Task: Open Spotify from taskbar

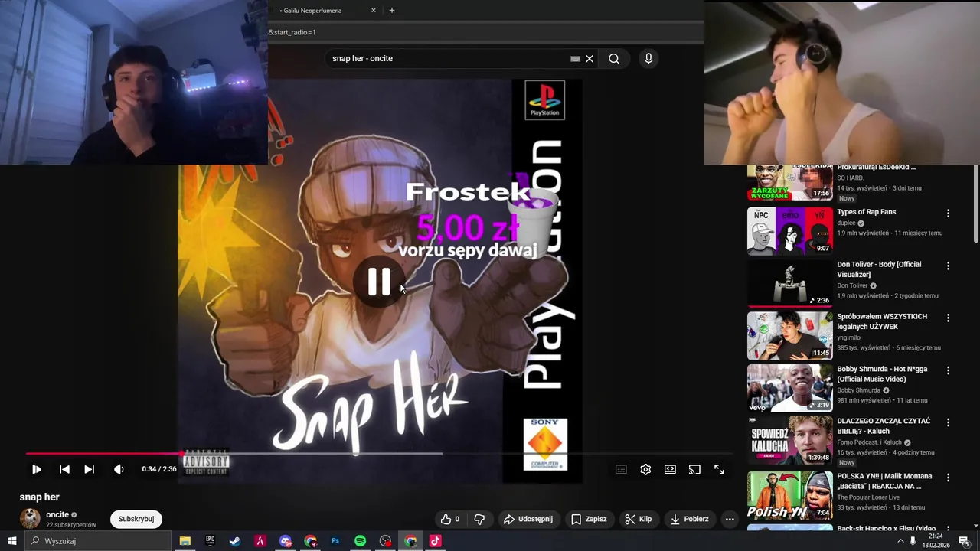Action: [360, 541]
